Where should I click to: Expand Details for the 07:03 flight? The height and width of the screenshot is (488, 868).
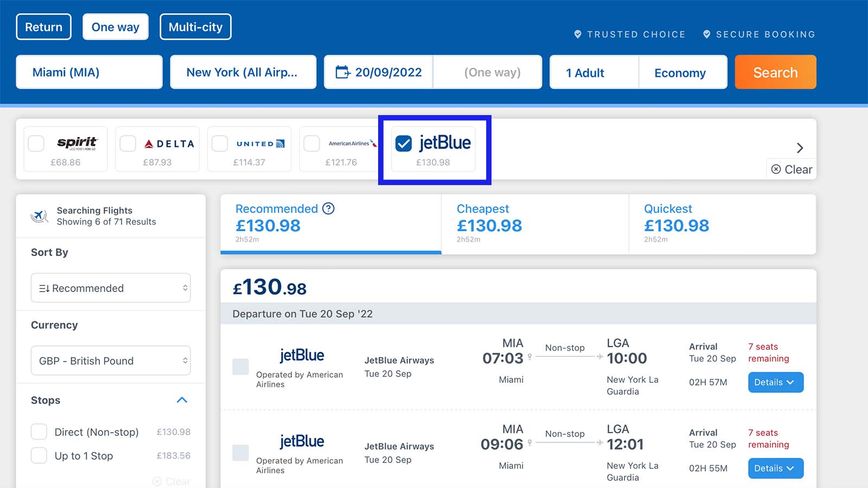point(775,382)
